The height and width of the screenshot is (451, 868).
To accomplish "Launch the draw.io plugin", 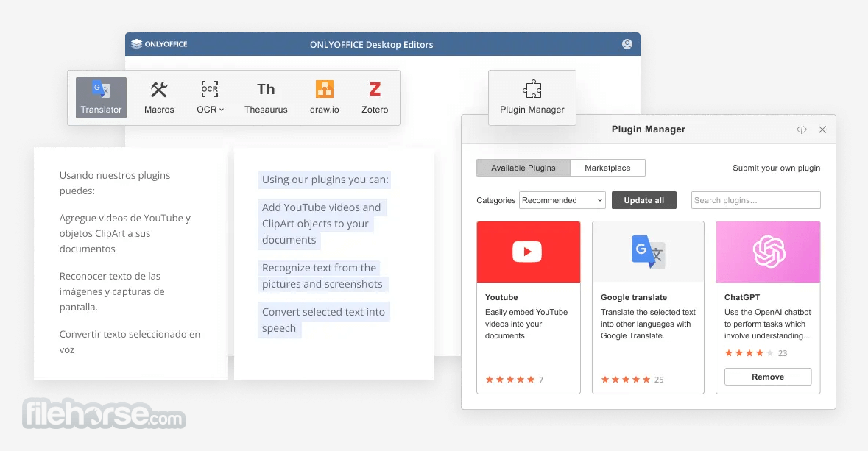I will pos(325,98).
